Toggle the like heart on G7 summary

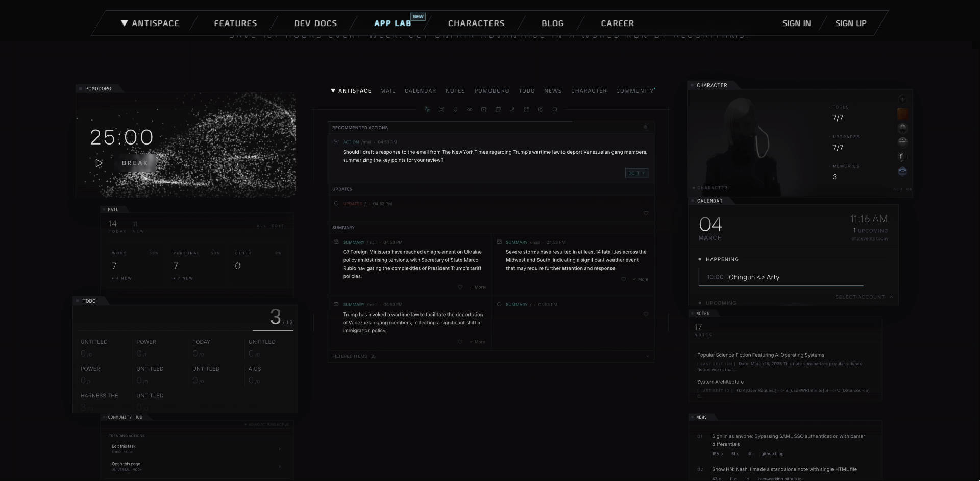[460, 287]
